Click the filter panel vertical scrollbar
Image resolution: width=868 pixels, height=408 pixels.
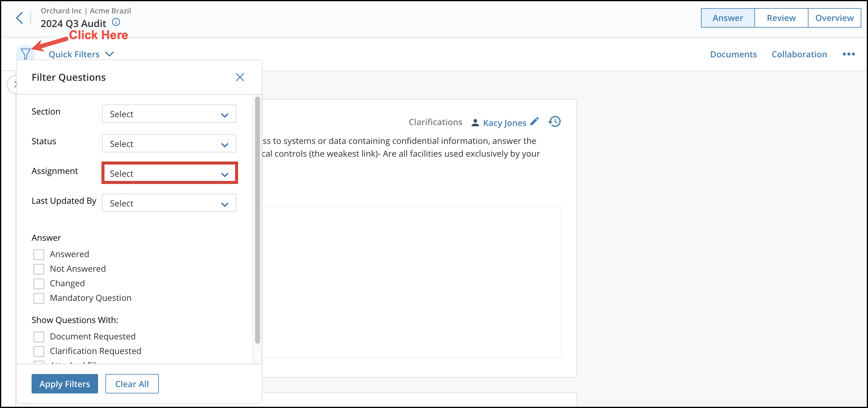(258, 220)
